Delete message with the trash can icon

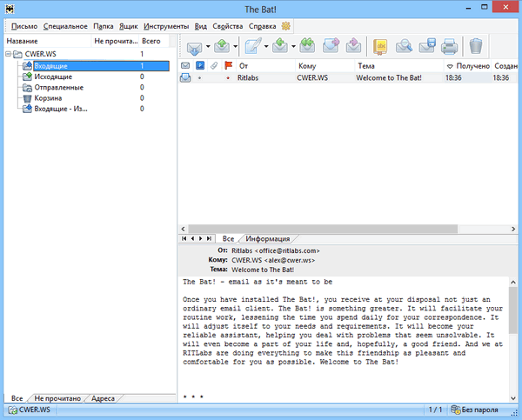pyautogui.click(x=475, y=45)
